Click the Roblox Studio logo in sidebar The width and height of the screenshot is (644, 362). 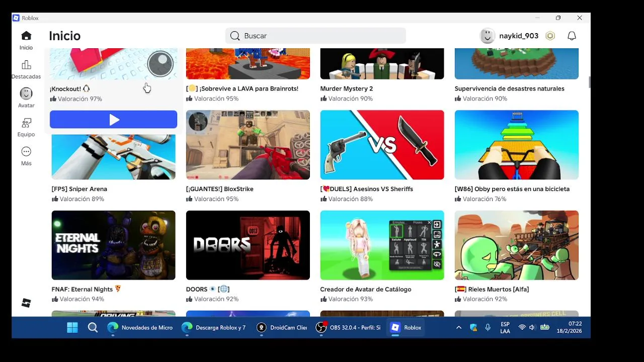[26, 303]
